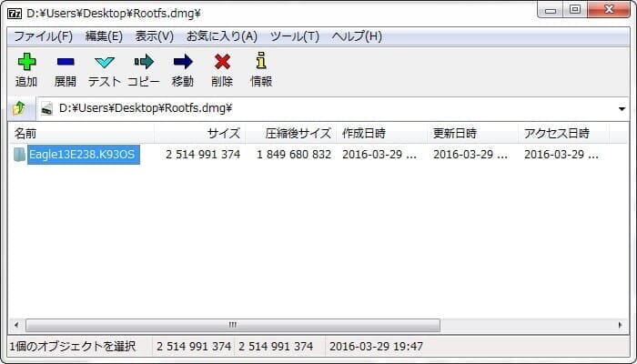Sort by 更新日時 column header
This screenshot has height=364, width=637.
[472, 133]
